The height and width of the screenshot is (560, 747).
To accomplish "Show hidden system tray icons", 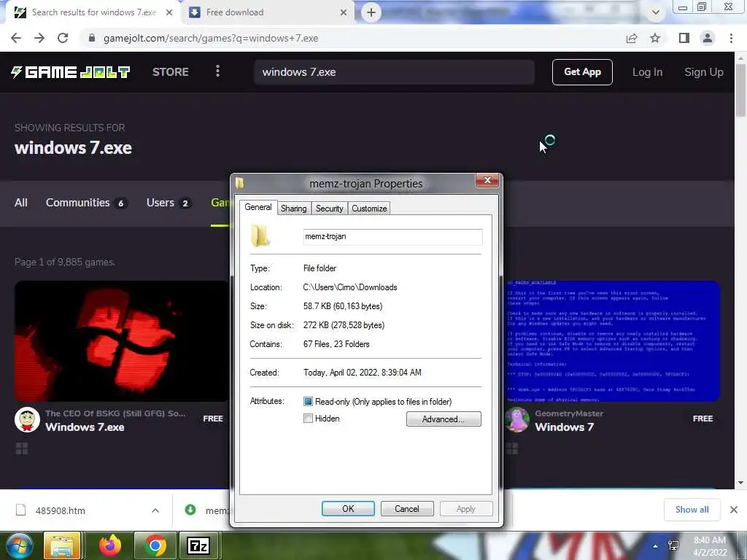I will (656, 546).
